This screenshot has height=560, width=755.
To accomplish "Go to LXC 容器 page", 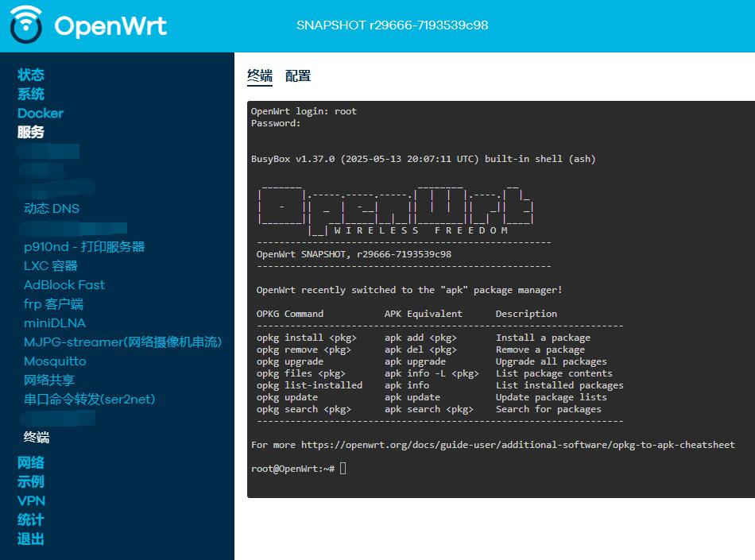I will point(51,266).
